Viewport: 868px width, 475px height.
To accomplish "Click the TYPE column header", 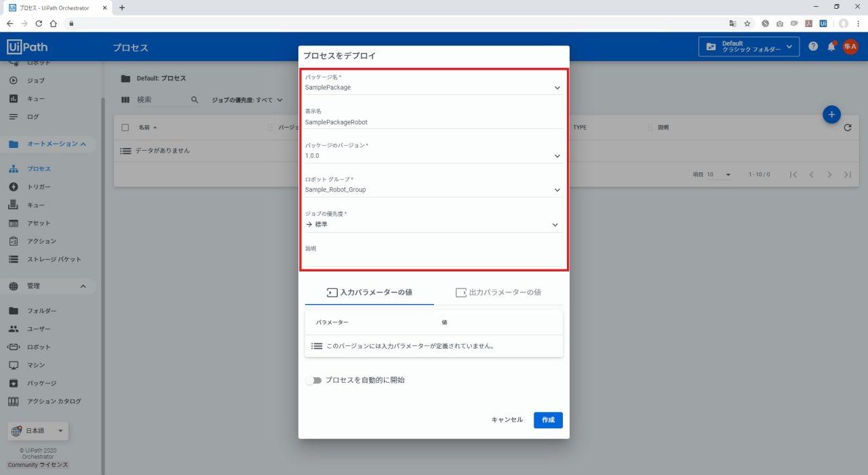I will pyautogui.click(x=580, y=128).
